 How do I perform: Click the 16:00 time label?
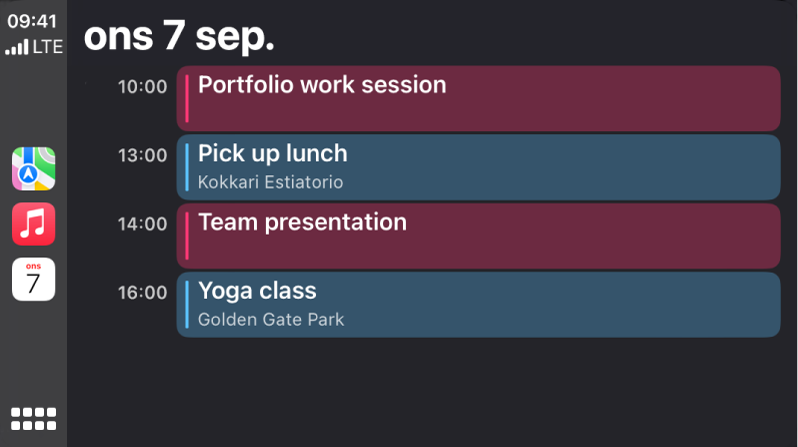click(x=142, y=293)
